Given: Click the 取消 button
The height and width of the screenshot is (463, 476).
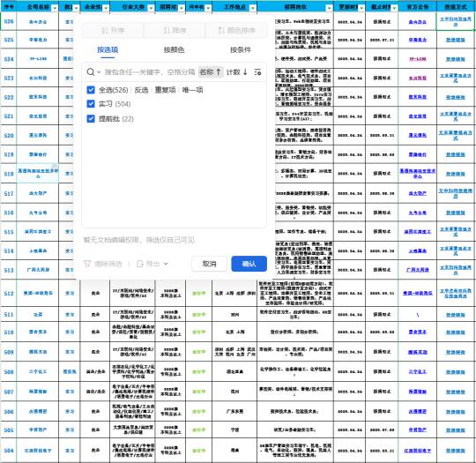Looking at the screenshot, I should [209, 264].
